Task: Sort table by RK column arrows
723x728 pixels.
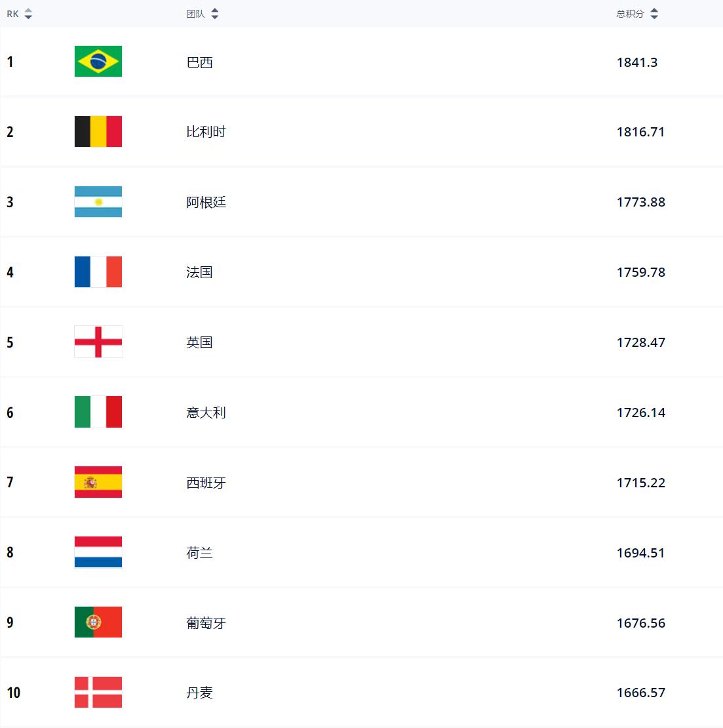Action: [28, 14]
